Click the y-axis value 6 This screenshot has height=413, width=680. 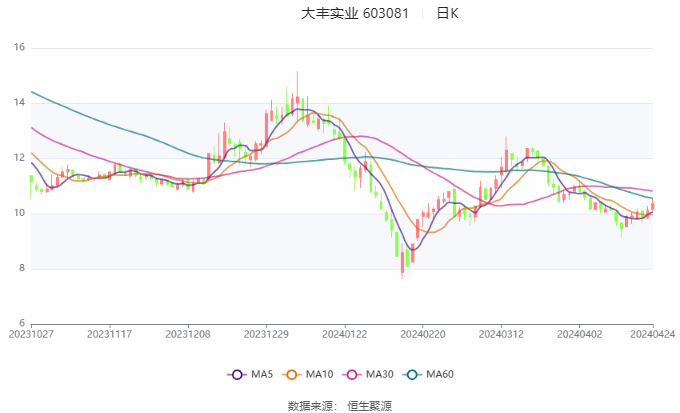pos(22,323)
